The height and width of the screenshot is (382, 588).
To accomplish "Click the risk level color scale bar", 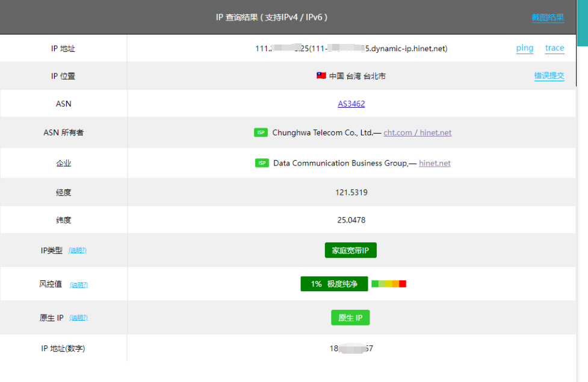I will 389,284.
